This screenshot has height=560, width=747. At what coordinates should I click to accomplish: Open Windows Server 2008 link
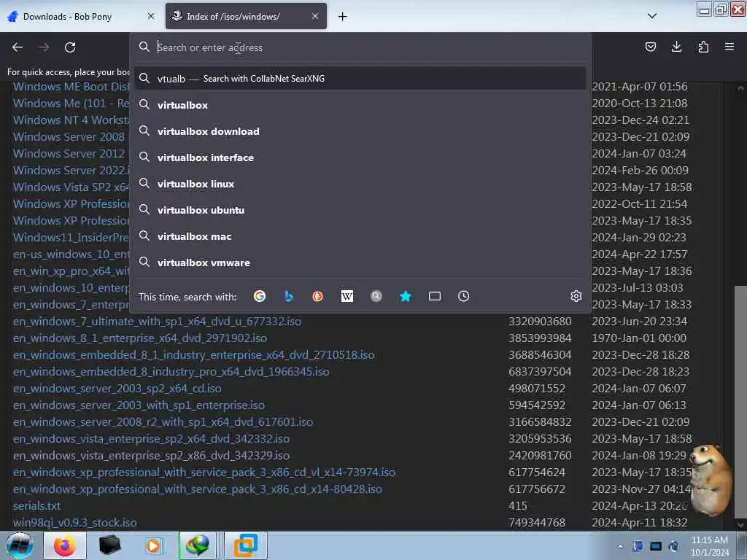(x=69, y=136)
